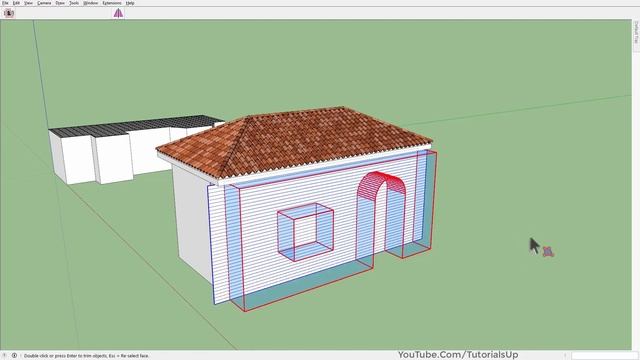Open the View menu
This screenshot has width=640, height=360.
[29, 3]
